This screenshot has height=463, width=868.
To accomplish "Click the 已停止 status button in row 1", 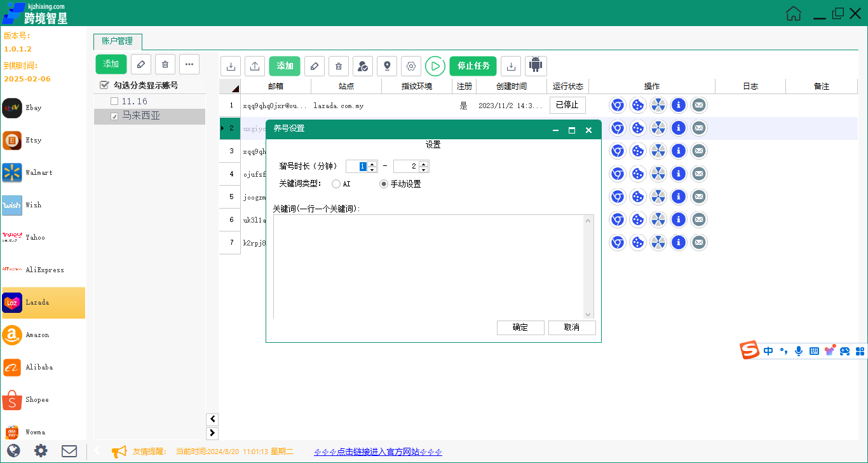I will coord(567,105).
